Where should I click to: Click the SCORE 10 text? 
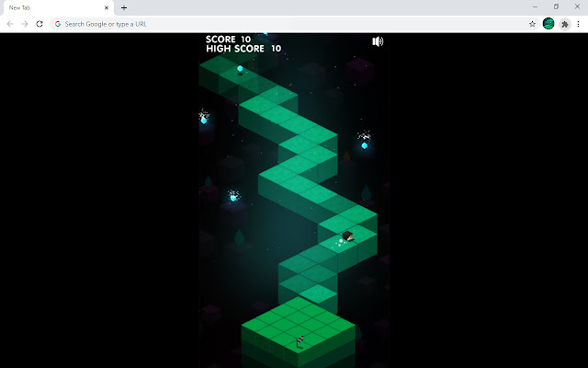point(228,39)
